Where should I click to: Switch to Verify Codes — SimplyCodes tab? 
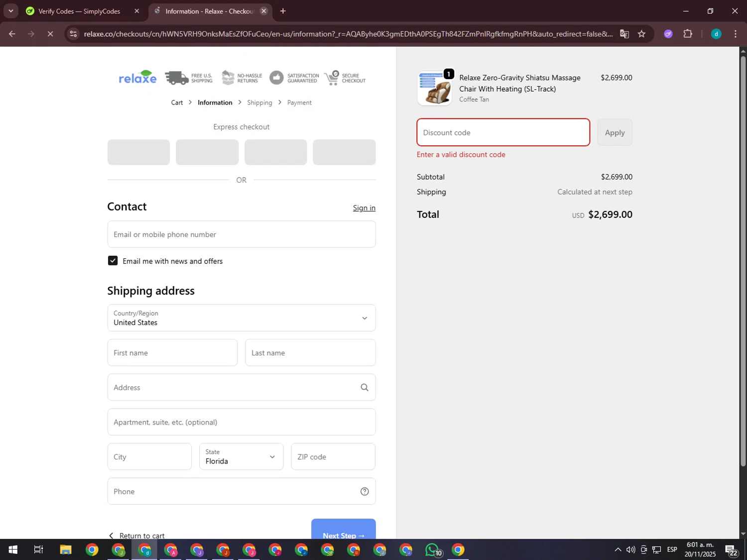(x=80, y=11)
